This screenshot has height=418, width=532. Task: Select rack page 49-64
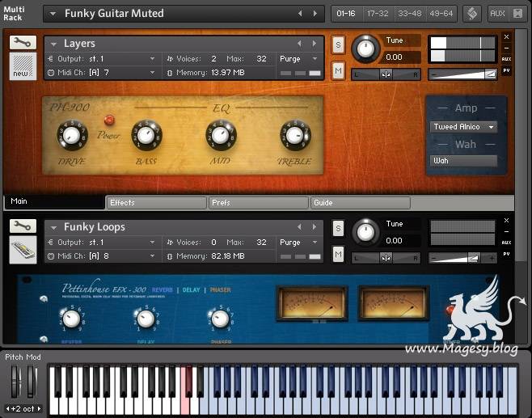(x=441, y=14)
